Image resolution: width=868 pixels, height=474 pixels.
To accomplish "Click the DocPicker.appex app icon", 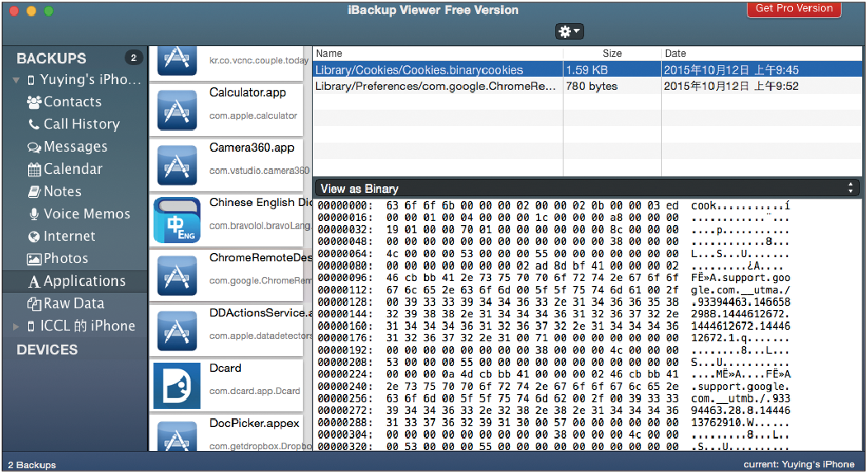I will pos(177,437).
